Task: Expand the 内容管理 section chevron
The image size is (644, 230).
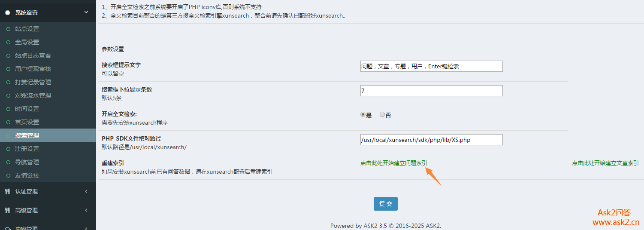Action: click(x=86, y=228)
